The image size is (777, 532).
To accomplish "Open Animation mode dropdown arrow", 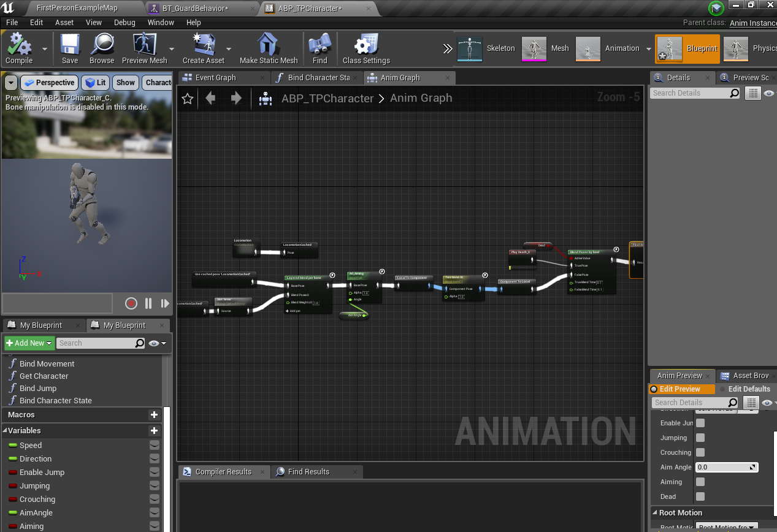I will [x=648, y=48].
